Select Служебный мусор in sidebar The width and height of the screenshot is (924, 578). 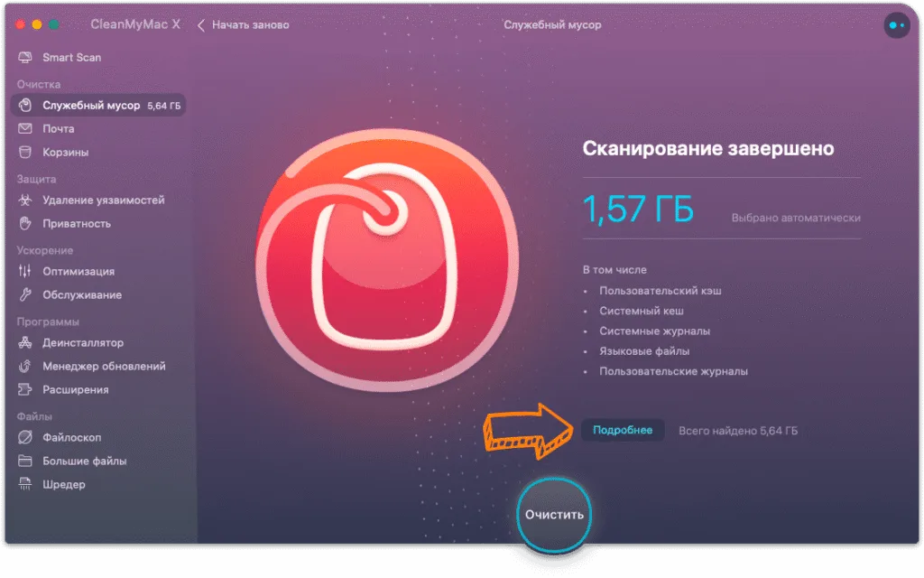click(97, 106)
